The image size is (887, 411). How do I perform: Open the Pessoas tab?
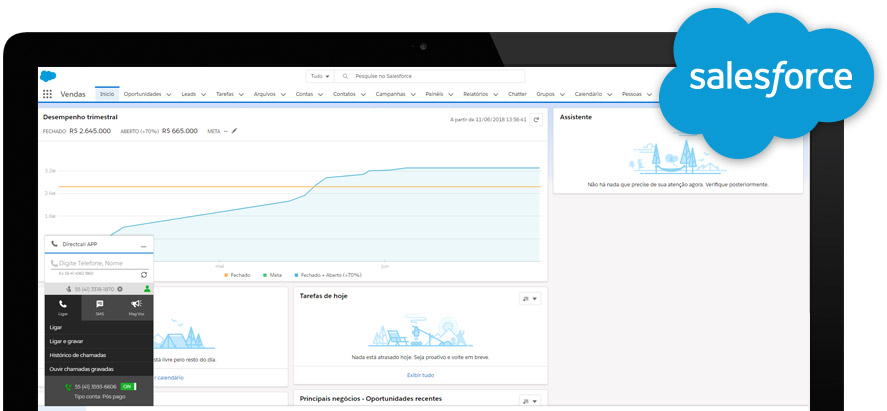pos(631,94)
